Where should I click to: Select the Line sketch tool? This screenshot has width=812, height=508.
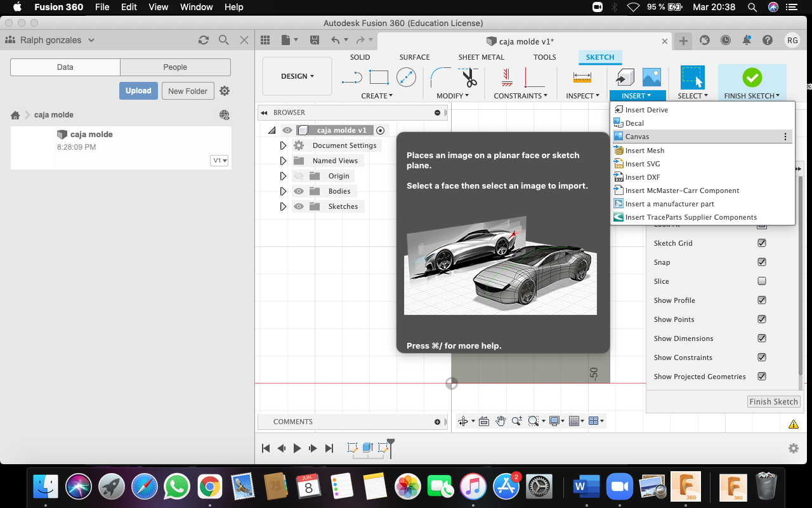(x=351, y=77)
